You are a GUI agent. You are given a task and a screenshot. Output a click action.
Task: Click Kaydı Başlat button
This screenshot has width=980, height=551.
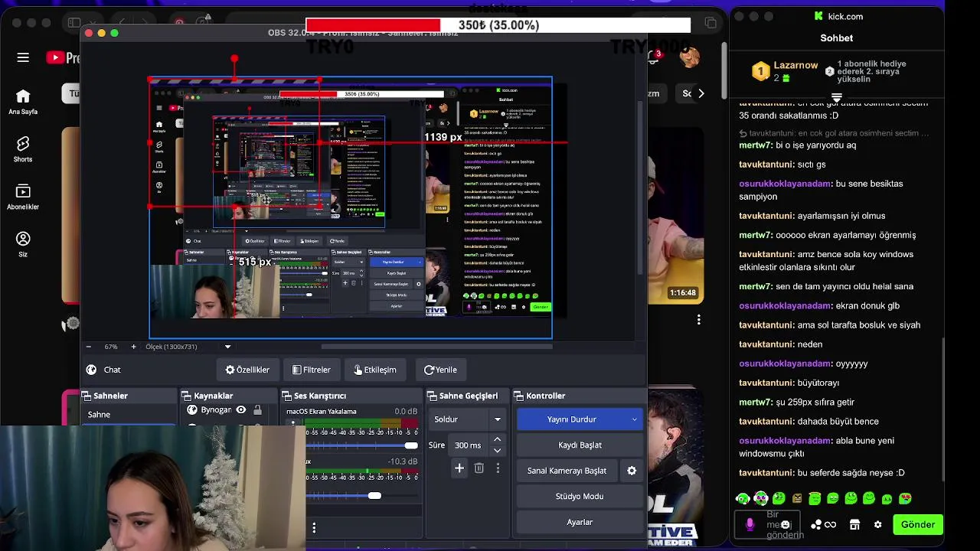pos(580,445)
